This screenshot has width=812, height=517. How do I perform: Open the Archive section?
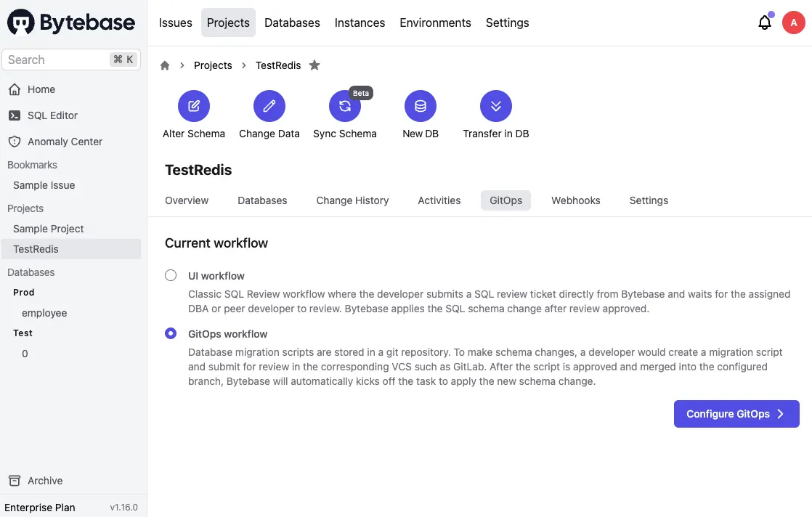tap(45, 480)
